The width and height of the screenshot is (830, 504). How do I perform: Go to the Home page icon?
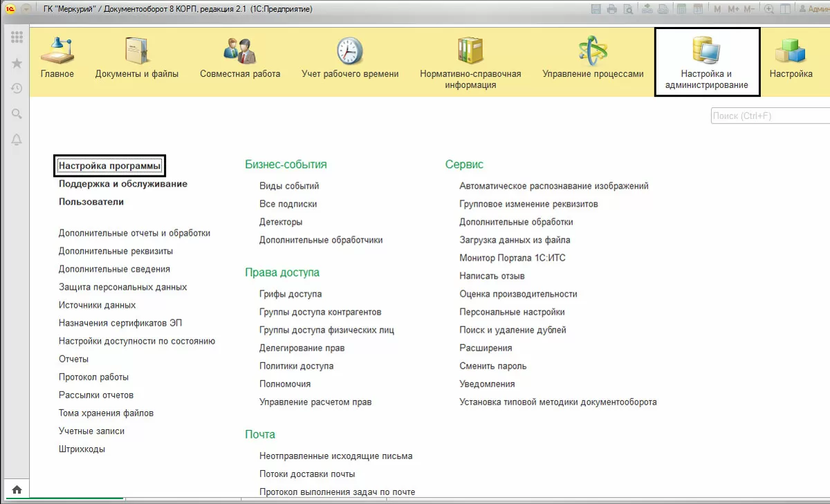pyautogui.click(x=17, y=489)
